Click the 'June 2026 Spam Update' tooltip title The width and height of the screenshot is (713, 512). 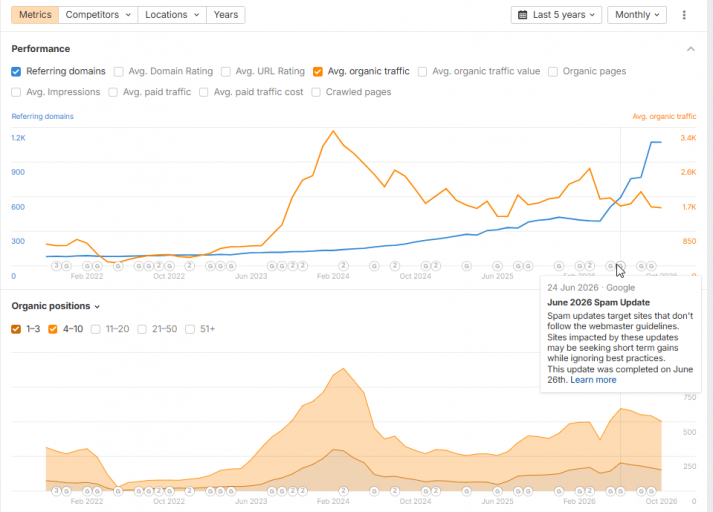tap(598, 302)
